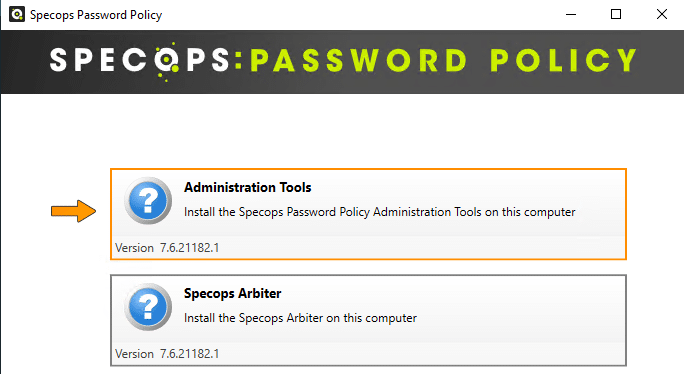This screenshot has width=684, height=374.
Task: Click the white SPECOPS word in banner
Action: tap(140, 60)
